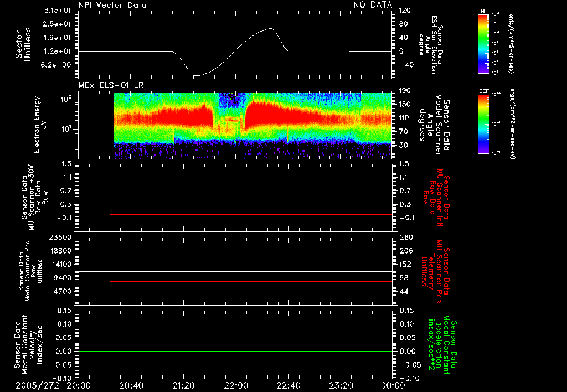The height and width of the screenshot is (392, 567).
Task: Click the 'Sector Unitless' axis label
Action: coord(23,44)
